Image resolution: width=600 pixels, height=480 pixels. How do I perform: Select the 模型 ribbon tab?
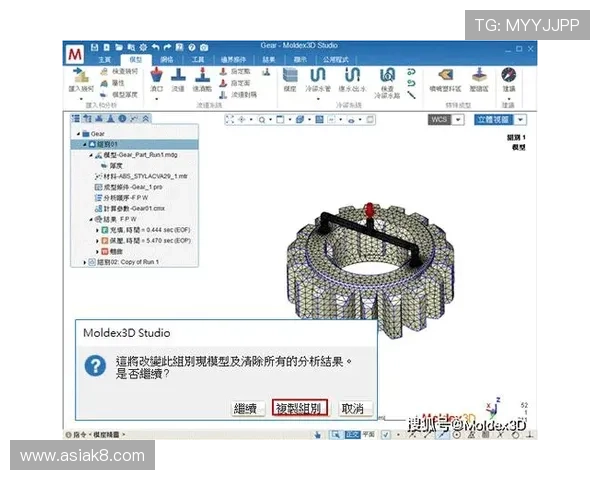[x=135, y=60]
